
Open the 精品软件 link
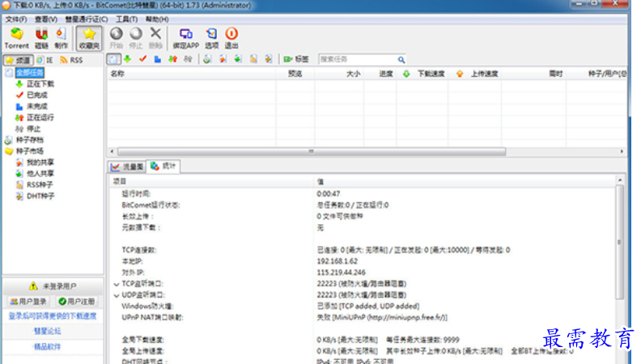pos(48,347)
